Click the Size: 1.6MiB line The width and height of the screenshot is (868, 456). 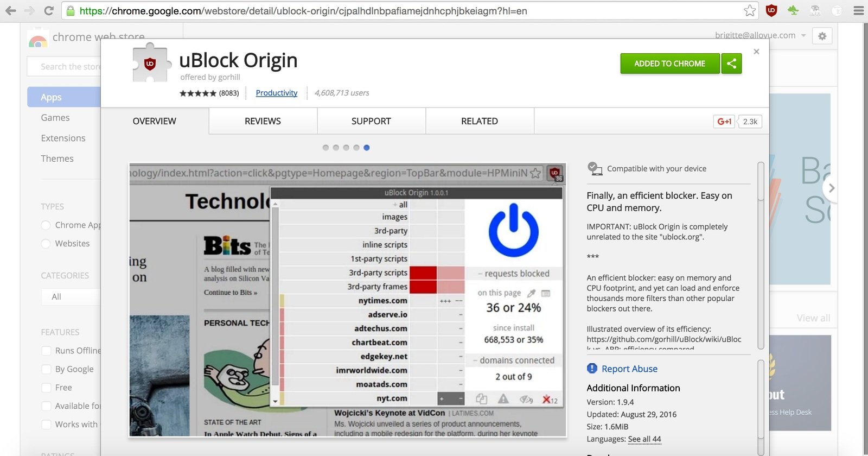click(x=608, y=427)
